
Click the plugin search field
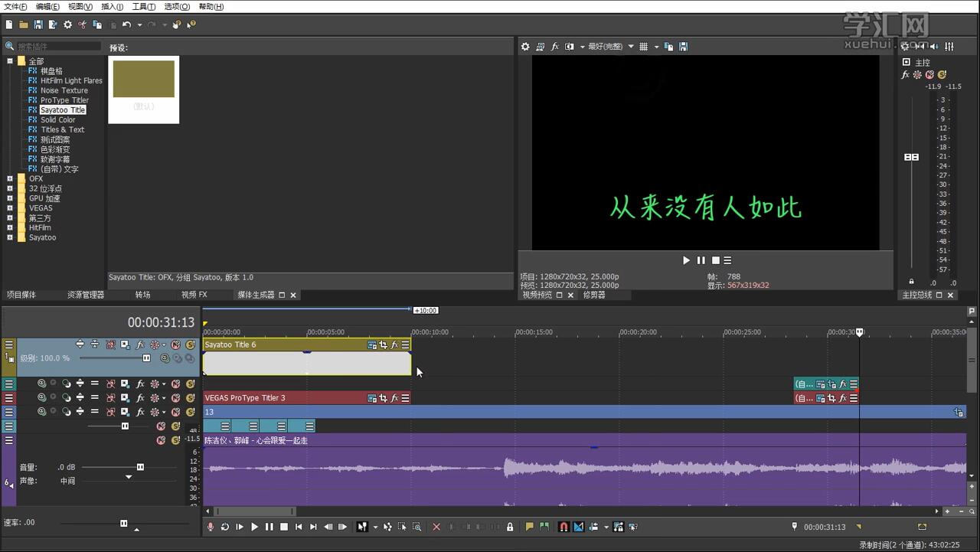point(58,47)
